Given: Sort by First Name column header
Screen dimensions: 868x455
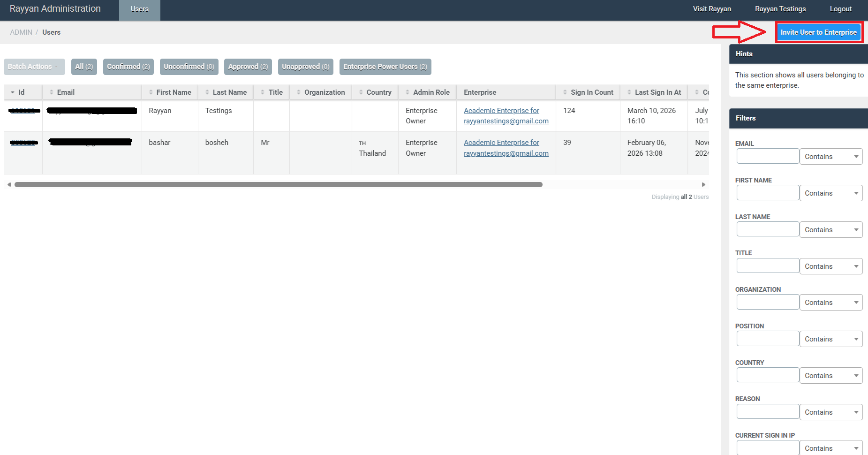Looking at the screenshot, I should coord(174,92).
